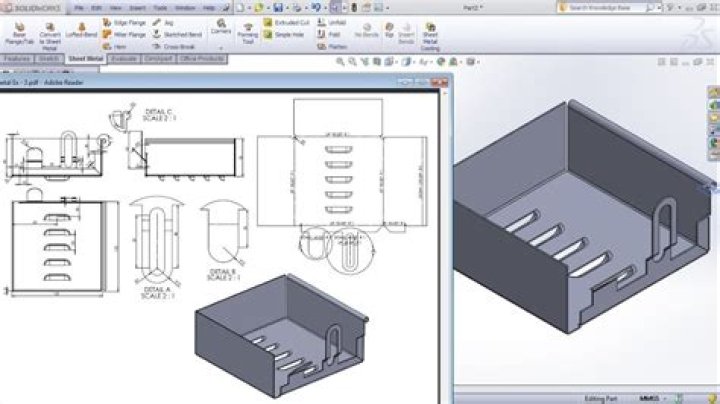Use the Sketched Bend tool
The image size is (720, 404).
pos(177,34)
